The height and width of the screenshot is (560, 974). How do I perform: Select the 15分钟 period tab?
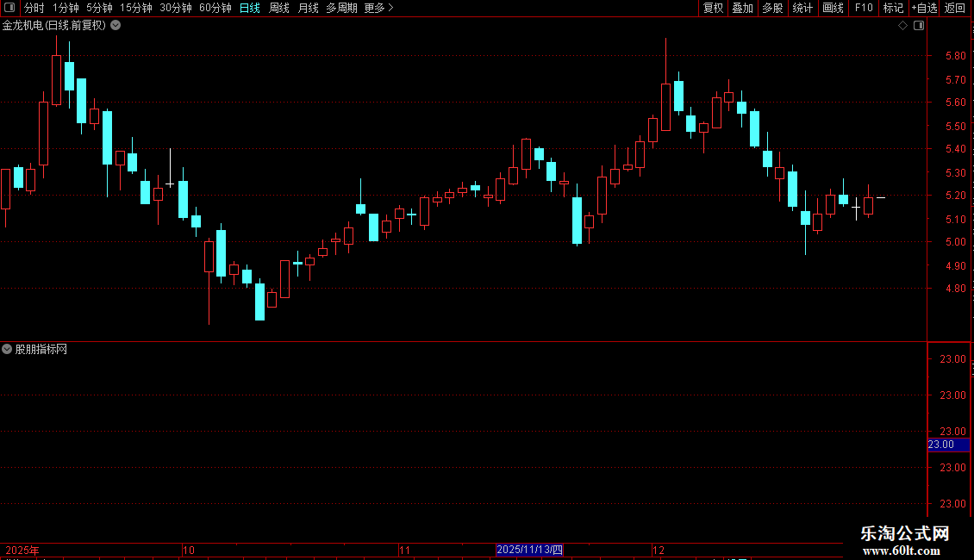click(136, 8)
